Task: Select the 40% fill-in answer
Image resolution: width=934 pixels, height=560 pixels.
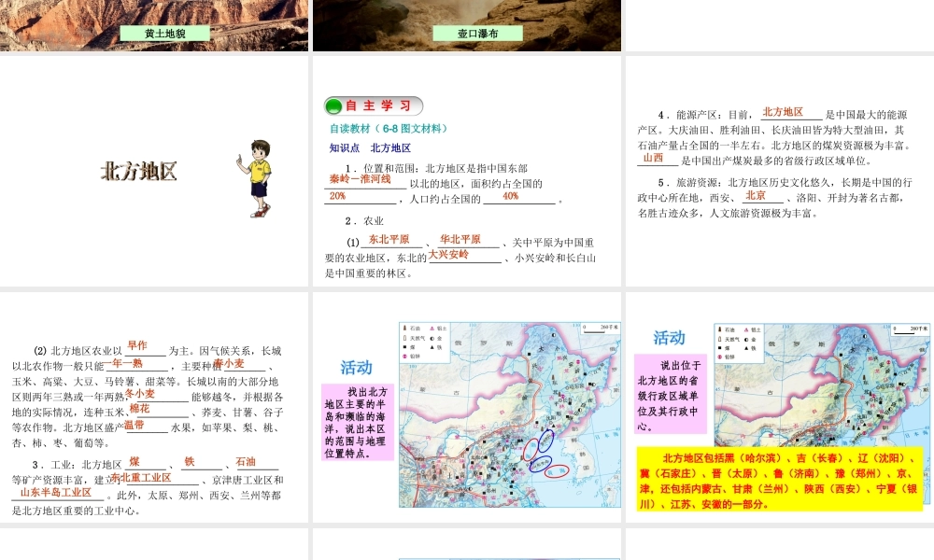Action: click(511, 196)
